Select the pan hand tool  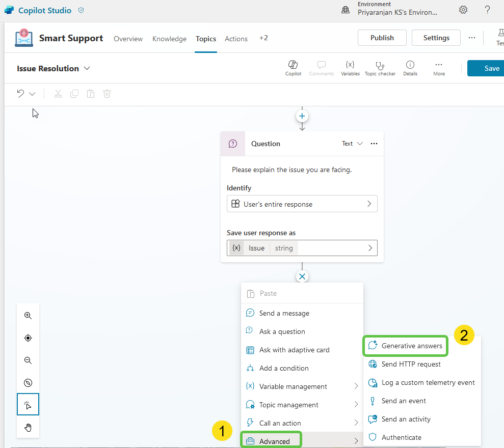(x=28, y=427)
